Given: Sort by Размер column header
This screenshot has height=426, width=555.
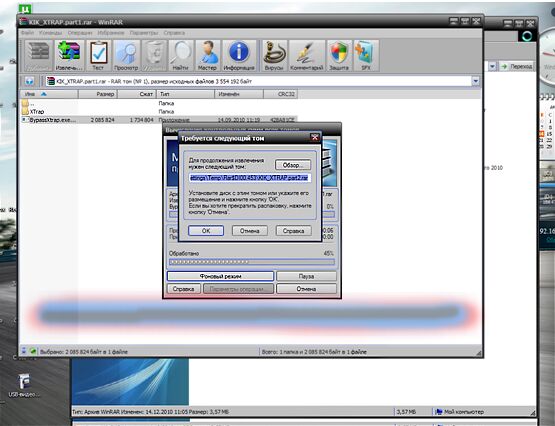Looking at the screenshot, I should point(98,94).
